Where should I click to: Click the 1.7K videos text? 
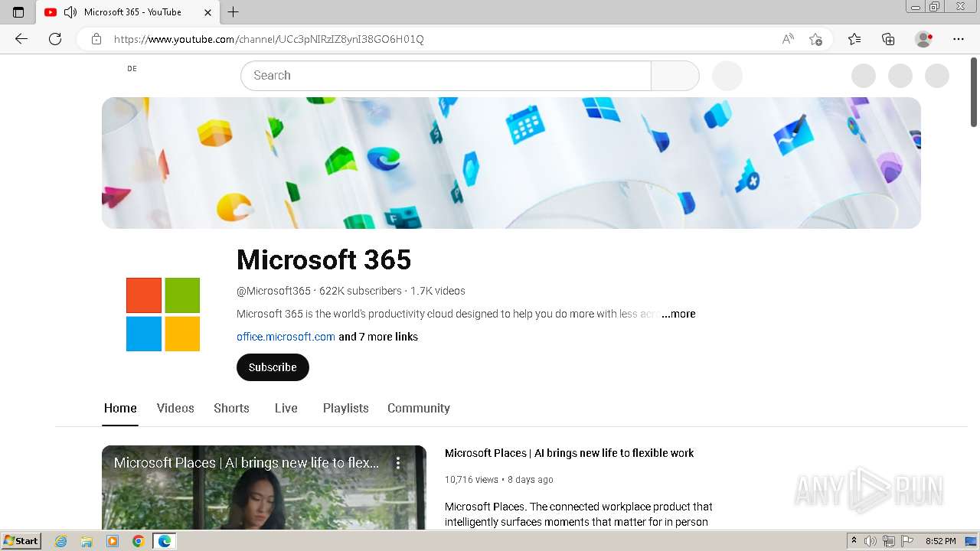(x=438, y=291)
